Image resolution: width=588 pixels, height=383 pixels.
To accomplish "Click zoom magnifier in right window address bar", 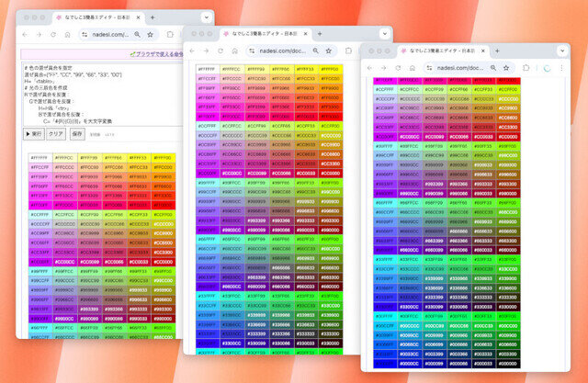I will (493, 68).
